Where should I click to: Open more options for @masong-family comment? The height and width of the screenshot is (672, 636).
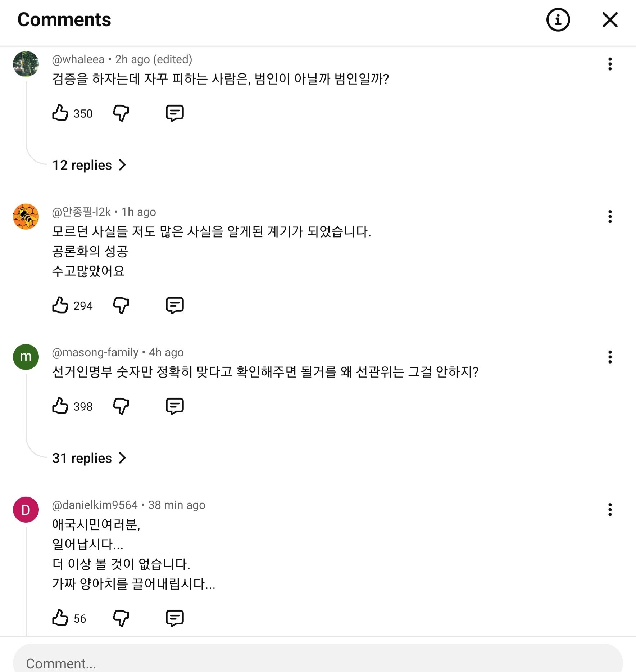(610, 357)
